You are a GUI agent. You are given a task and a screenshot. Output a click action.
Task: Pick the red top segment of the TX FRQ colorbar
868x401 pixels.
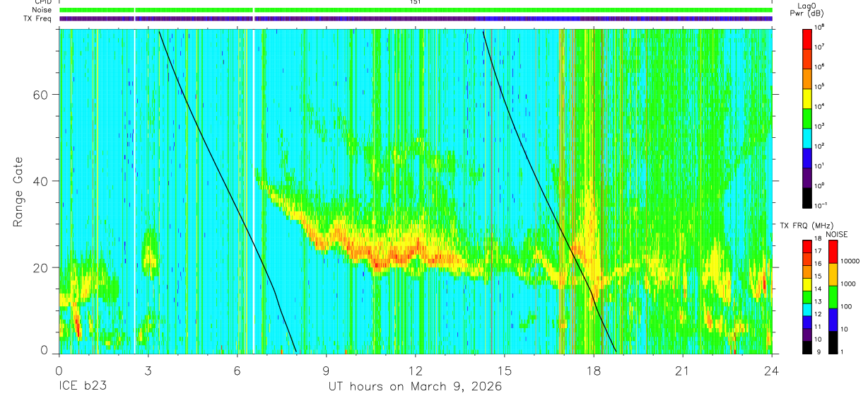[807, 247]
